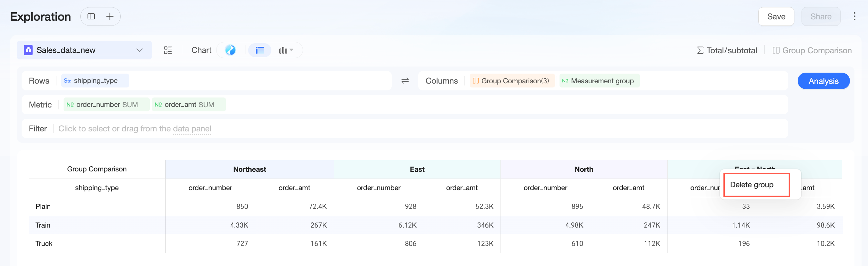Click the 806 value cell
Image resolution: width=868 pixels, height=266 pixels.
[x=410, y=243]
